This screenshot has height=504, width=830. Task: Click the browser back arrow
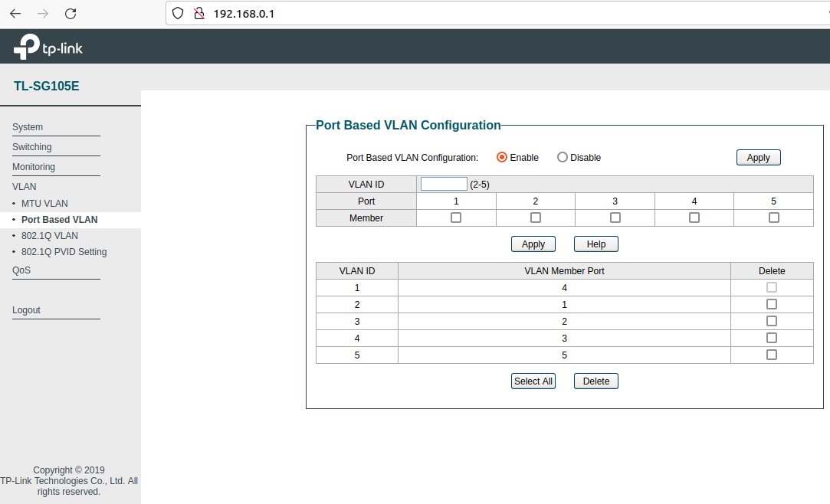pyautogui.click(x=15, y=13)
